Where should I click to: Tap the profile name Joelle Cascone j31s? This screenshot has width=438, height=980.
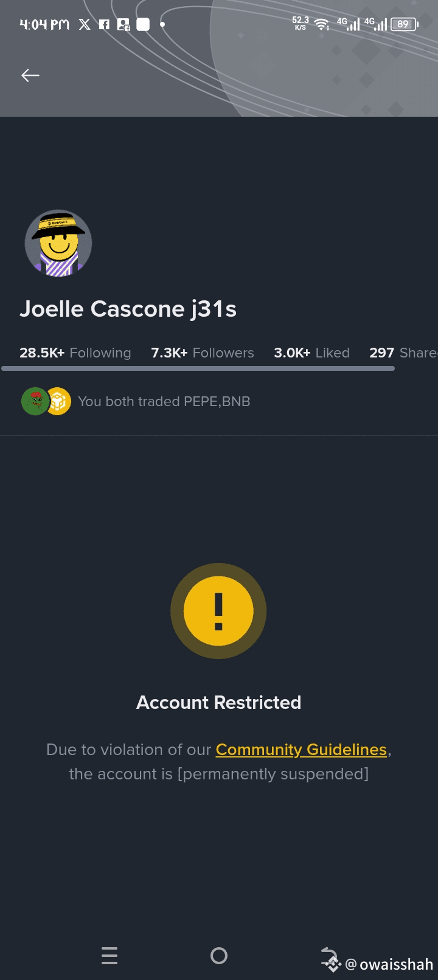coord(128,309)
